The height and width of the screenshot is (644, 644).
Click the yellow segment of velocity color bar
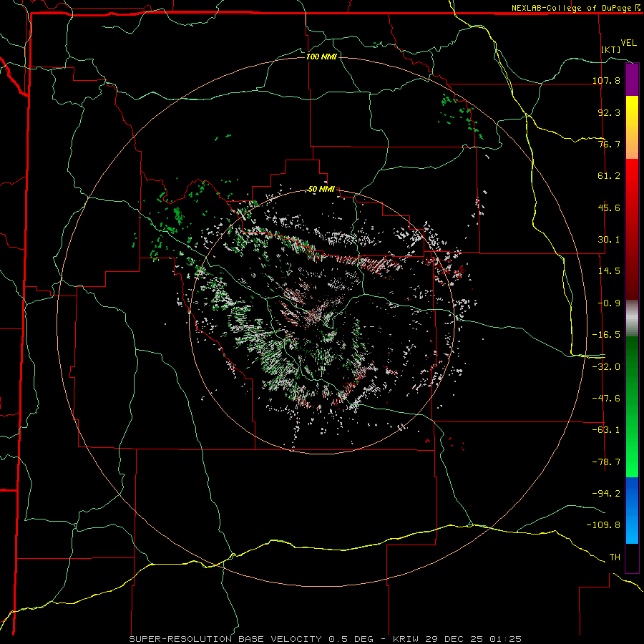pos(632,127)
